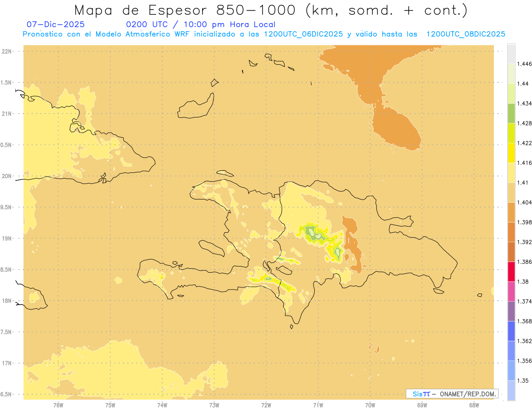Click the 'SisTT - ONAMET/REP.DOM.' credit label

[x=452, y=394]
